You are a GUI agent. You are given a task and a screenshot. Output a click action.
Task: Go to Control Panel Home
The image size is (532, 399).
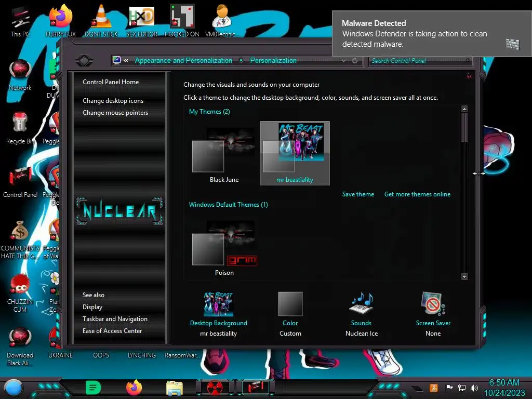[x=111, y=82]
